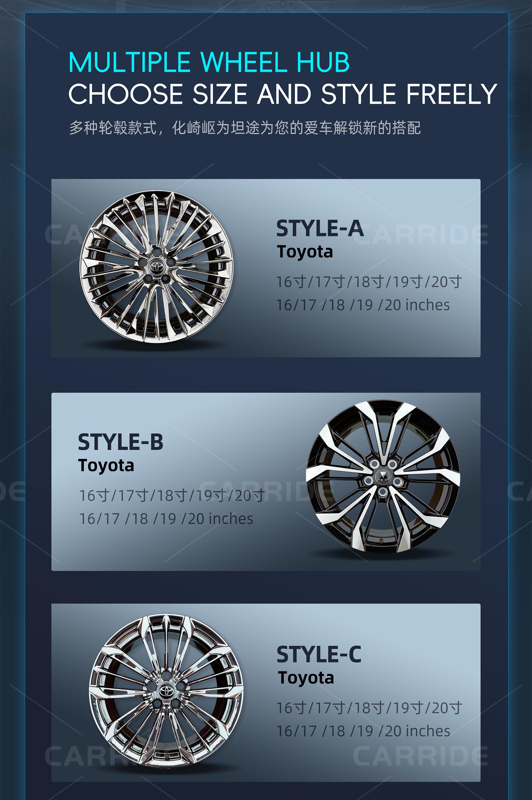Viewport: 532px width, 800px height.
Task: Click the MULTIPLE WHEEL HUB cyan title
Action: pos(209,62)
